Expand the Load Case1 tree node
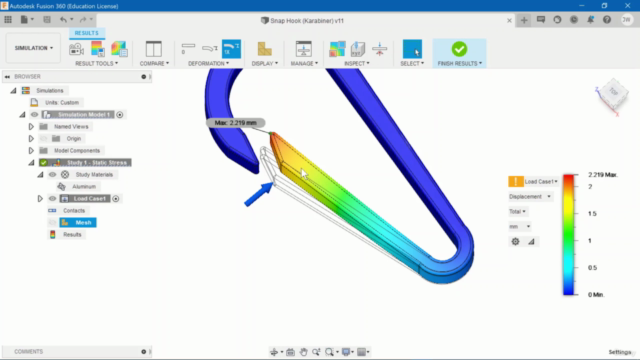The width and height of the screenshot is (640, 360). [x=40, y=199]
